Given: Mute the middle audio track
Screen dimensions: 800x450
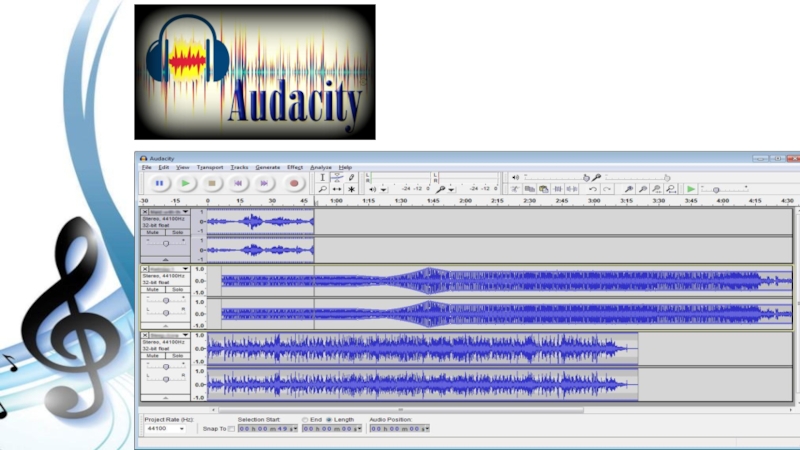Looking at the screenshot, I should [x=153, y=289].
